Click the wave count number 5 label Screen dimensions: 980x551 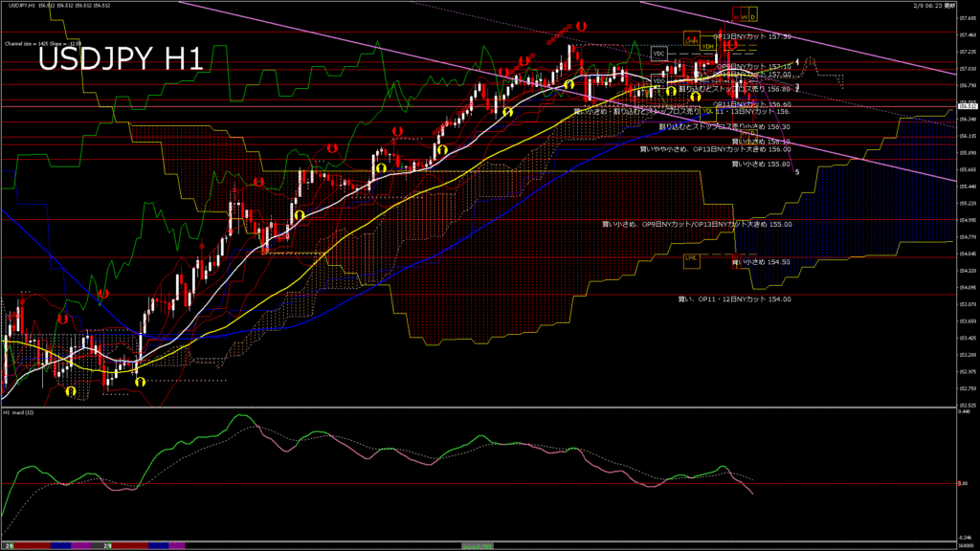pyautogui.click(x=797, y=172)
